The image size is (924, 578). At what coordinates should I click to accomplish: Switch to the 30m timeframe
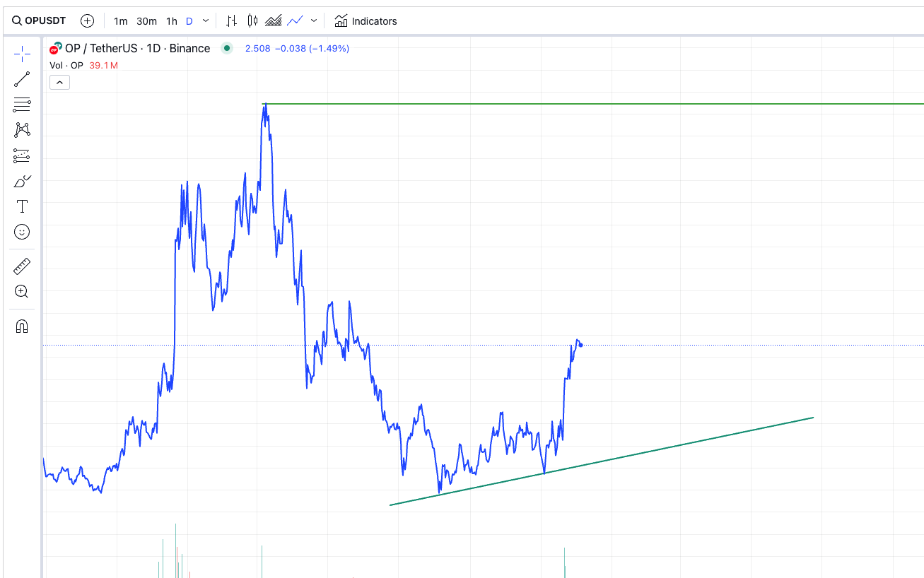pos(146,21)
